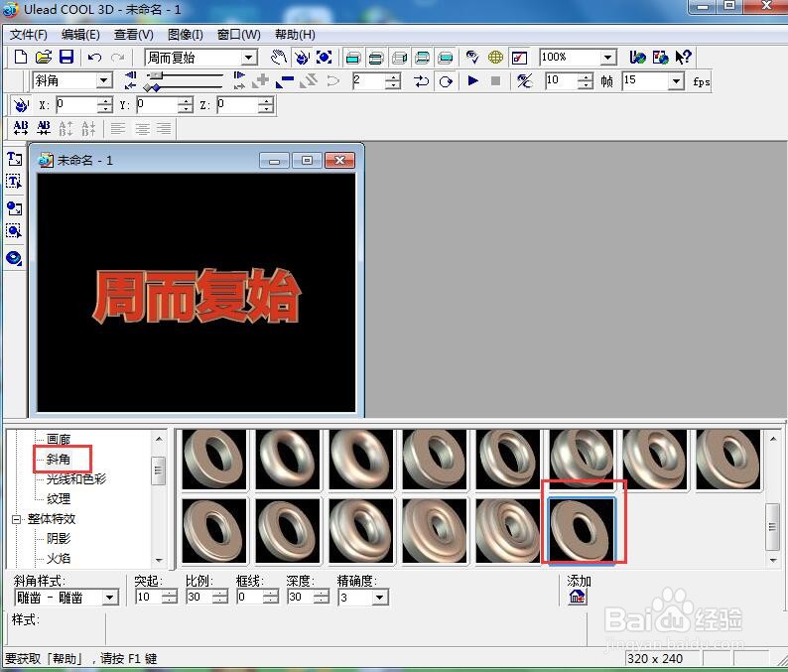
Task: Collapse the 整体特效 tree node
Action: pos(16,519)
